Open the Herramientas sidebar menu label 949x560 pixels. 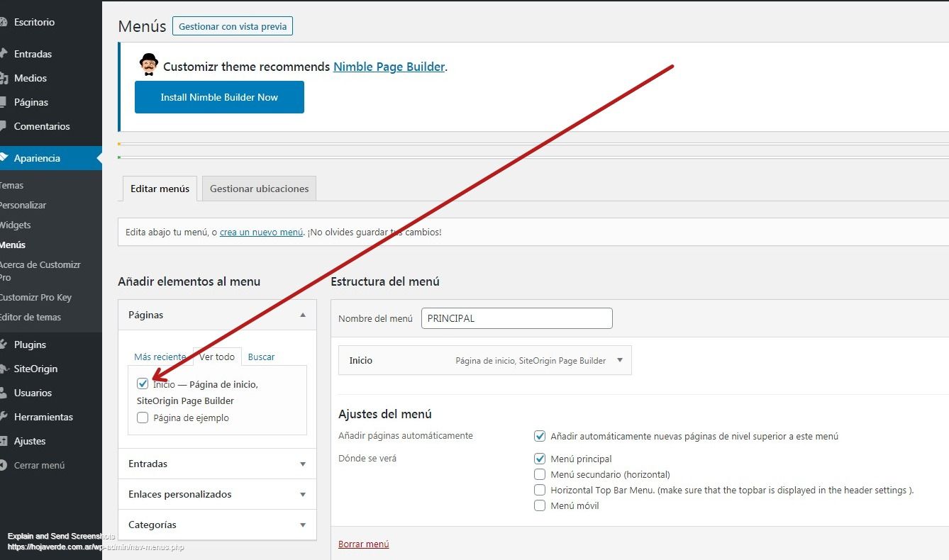43,417
